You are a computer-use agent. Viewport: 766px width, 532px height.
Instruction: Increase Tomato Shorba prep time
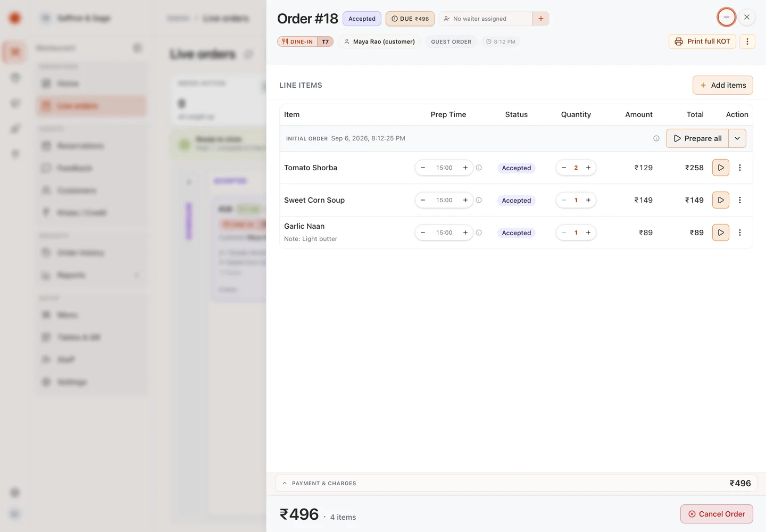465,168
